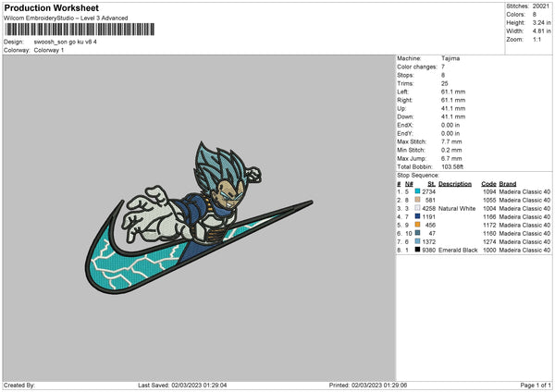Click the embroidered swoosh character design preview
Viewport: 555px width, 392px height.
pos(199,217)
